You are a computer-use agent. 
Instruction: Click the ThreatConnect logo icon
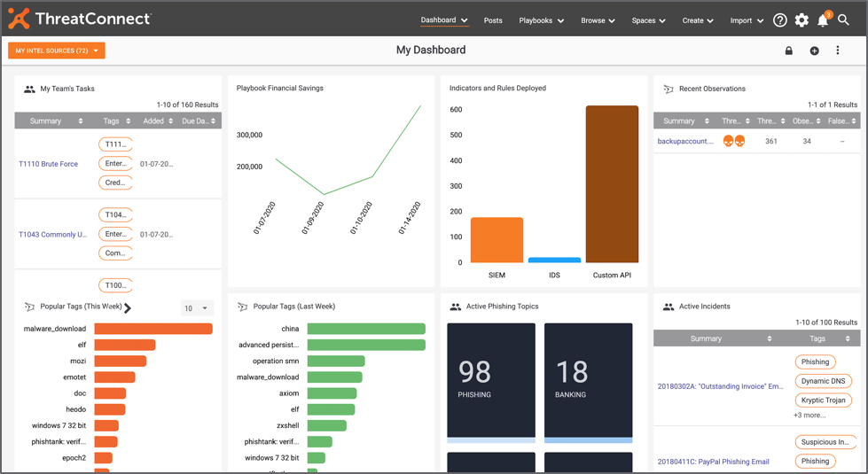tap(19, 19)
